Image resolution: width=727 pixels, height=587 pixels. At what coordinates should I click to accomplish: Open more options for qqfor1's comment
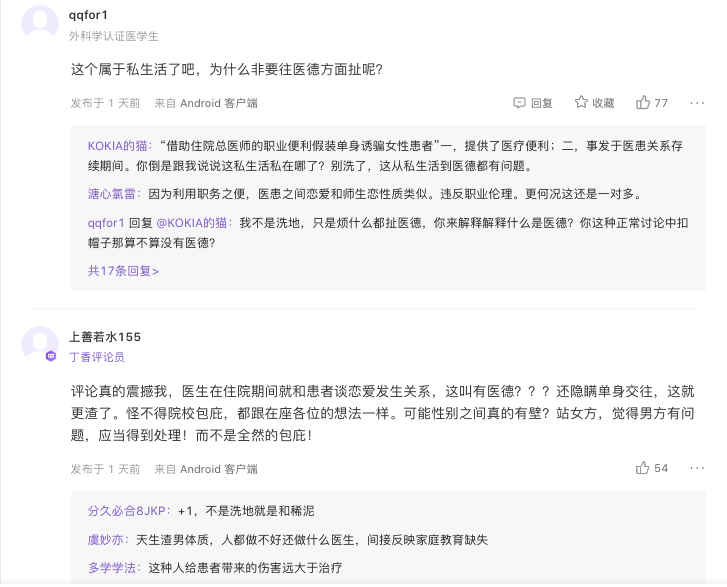(x=697, y=103)
